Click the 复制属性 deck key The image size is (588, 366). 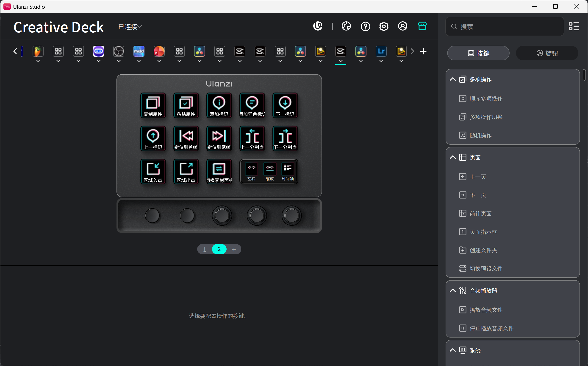click(x=153, y=105)
